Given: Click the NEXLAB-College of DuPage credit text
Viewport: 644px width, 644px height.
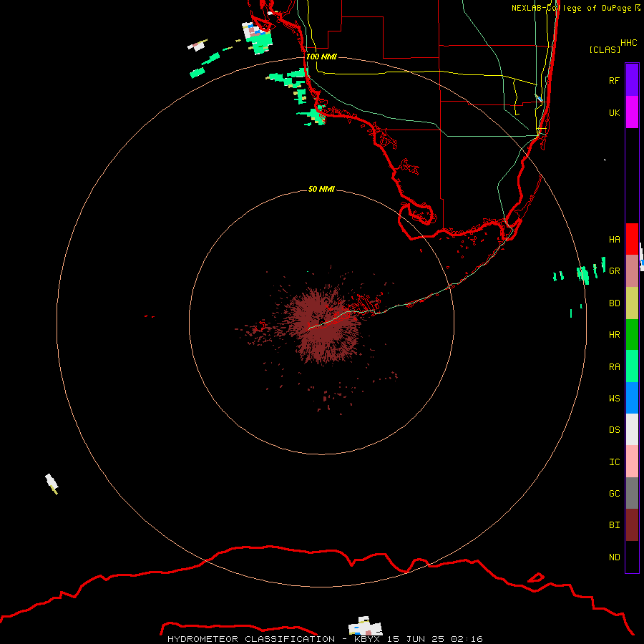Looking at the screenshot, I should (576, 8).
